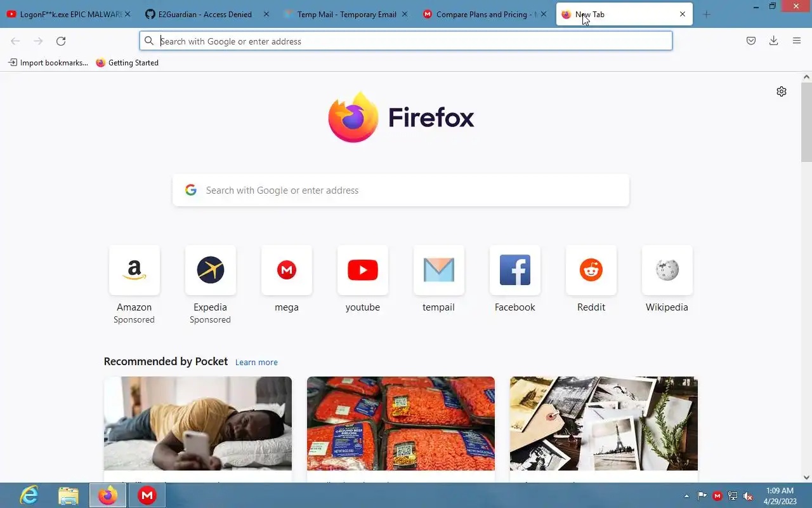
Task: Open the MEGA app in taskbar
Action: click(x=147, y=495)
